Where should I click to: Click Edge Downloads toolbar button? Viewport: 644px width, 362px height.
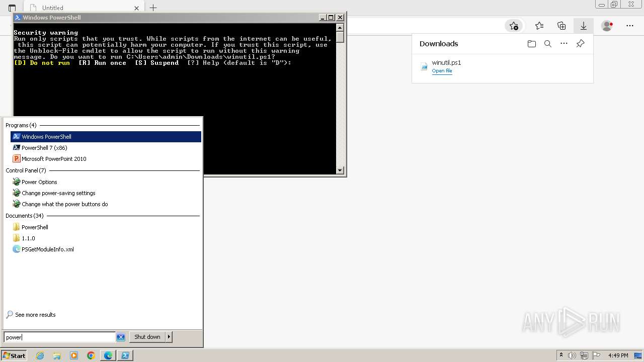pos(584,26)
